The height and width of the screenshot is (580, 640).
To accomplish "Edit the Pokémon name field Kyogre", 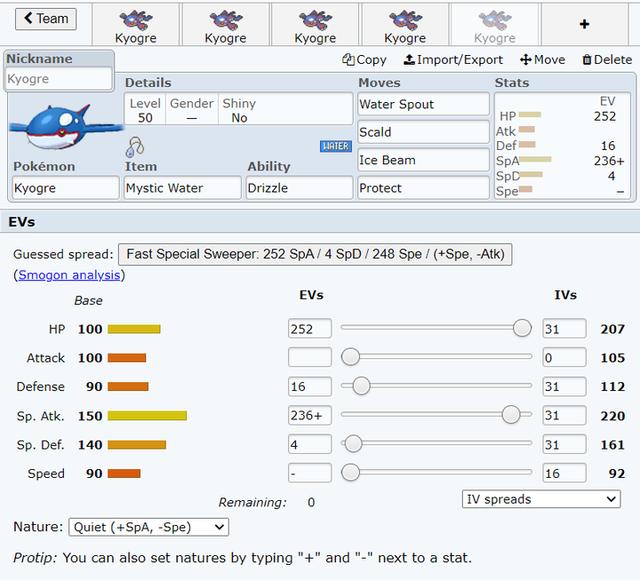I will click(66, 188).
